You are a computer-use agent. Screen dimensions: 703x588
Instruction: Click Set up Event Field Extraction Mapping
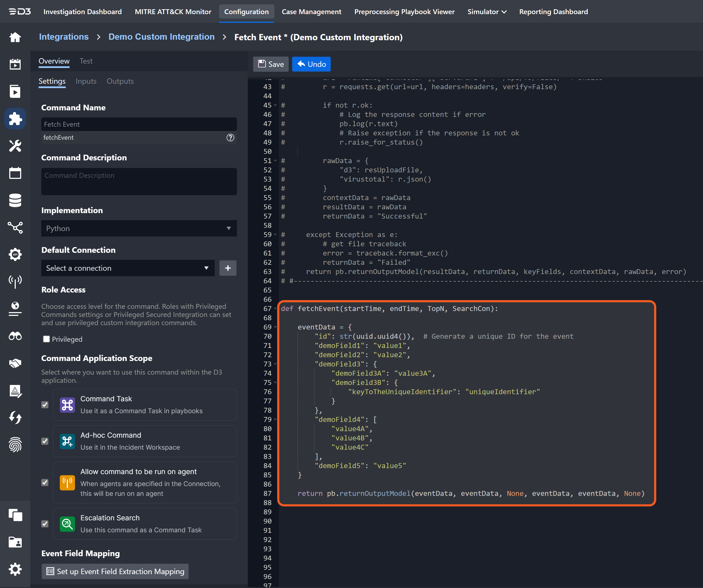click(115, 572)
